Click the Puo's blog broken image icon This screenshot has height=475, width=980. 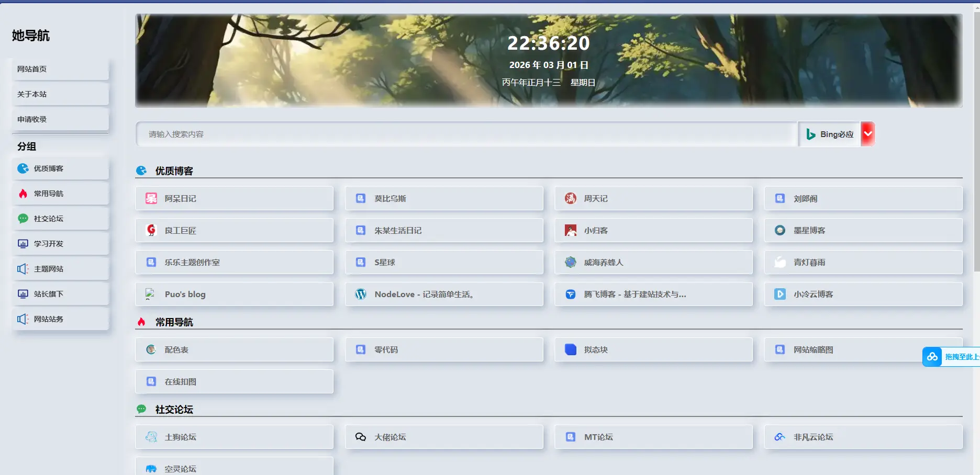click(x=150, y=294)
